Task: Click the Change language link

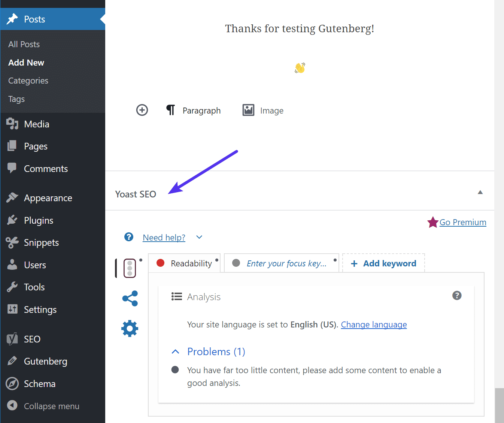Action: pos(373,324)
